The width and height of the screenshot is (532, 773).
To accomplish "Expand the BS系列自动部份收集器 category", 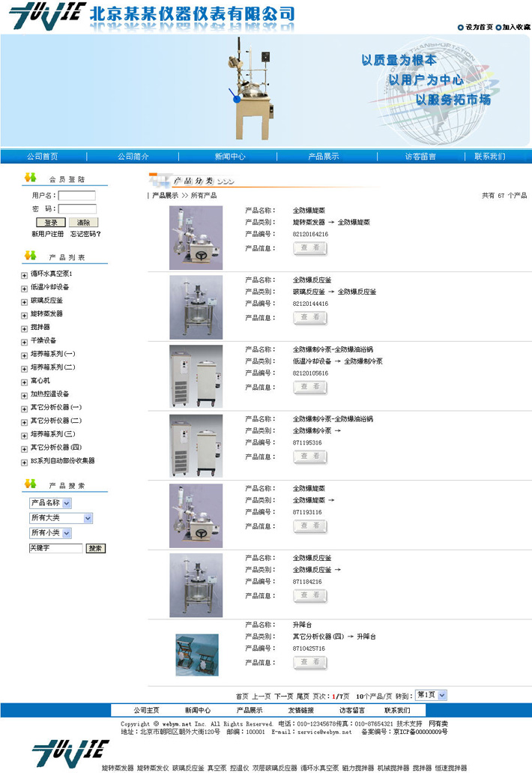I will 24,463.
